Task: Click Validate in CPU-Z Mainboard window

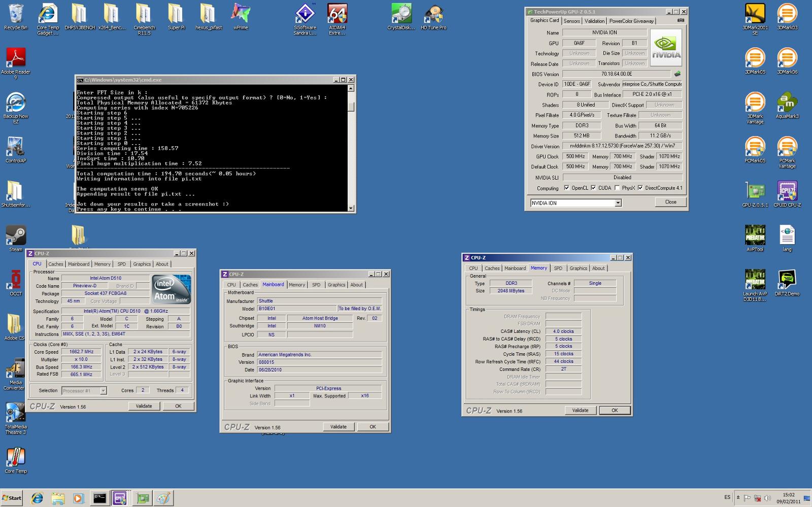Action: coord(339,427)
